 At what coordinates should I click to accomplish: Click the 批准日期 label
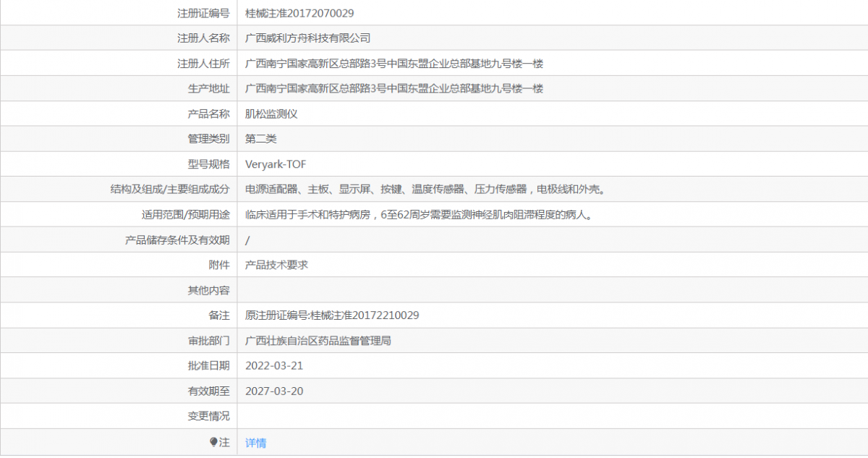(208, 366)
